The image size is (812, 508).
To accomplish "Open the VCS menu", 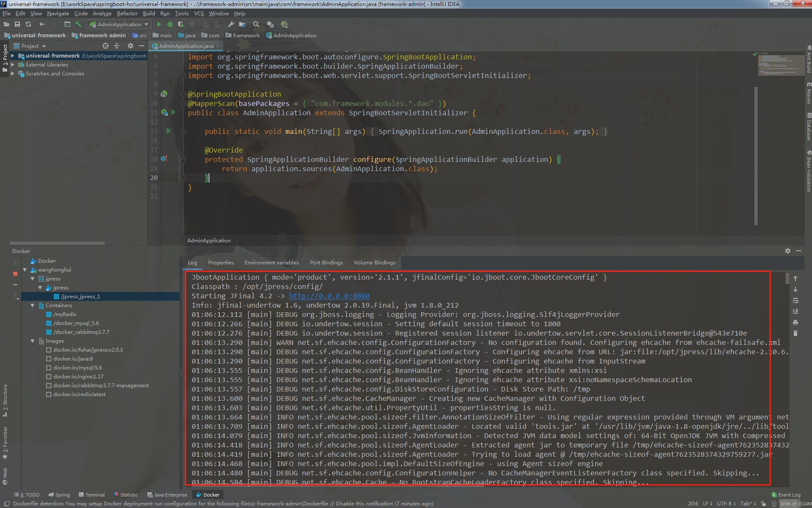I will click(x=199, y=13).
